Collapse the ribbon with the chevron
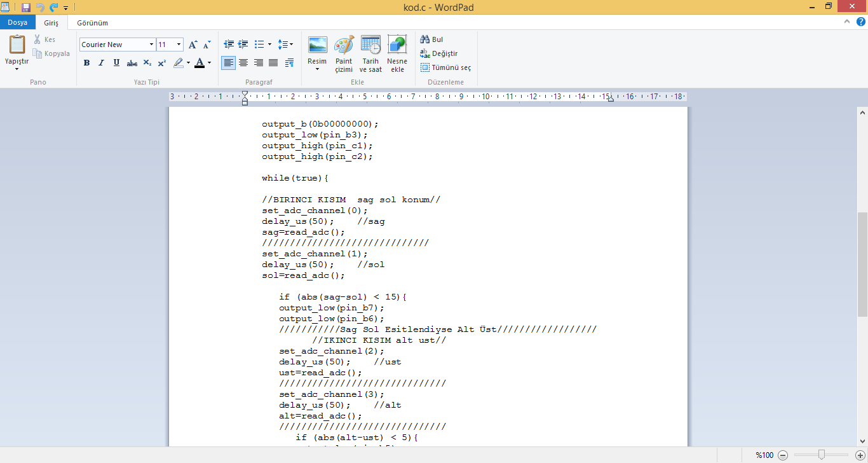The width and height of the screenshot is (868, 463). tap(846, 22)
